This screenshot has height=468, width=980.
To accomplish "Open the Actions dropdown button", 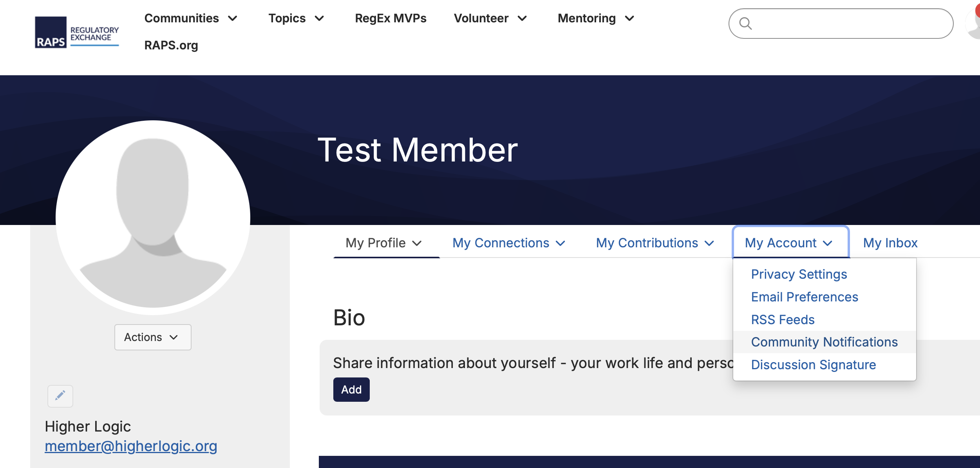I will point(152,337).
